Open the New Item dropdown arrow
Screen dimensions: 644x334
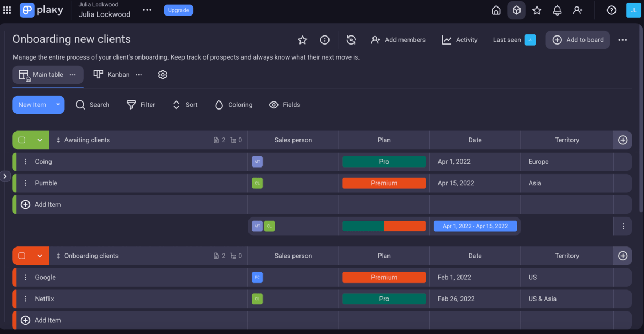(x=57, y=105)
